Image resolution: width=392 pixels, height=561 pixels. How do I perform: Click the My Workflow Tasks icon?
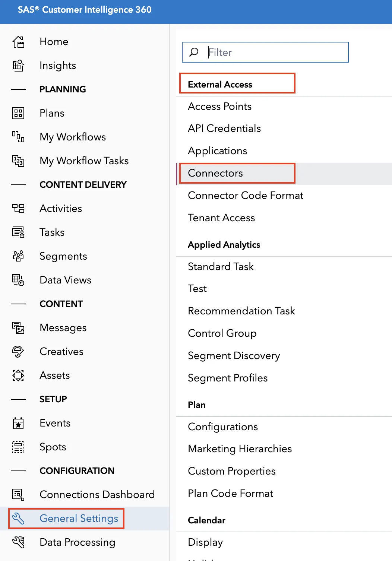coord(18,161)
